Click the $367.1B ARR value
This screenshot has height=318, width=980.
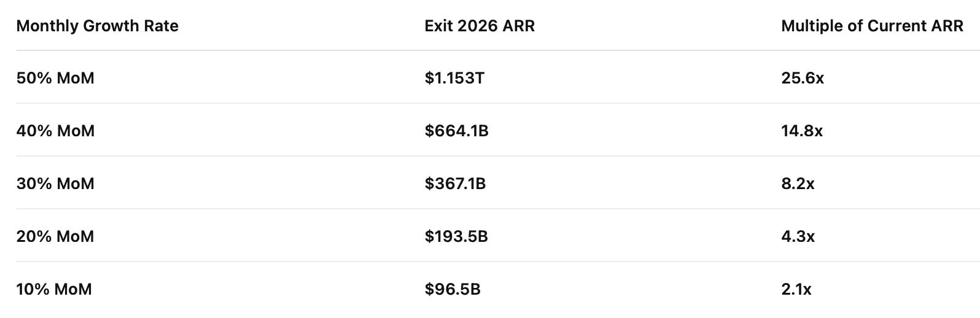pyautogui.click(x=455, y=184)
